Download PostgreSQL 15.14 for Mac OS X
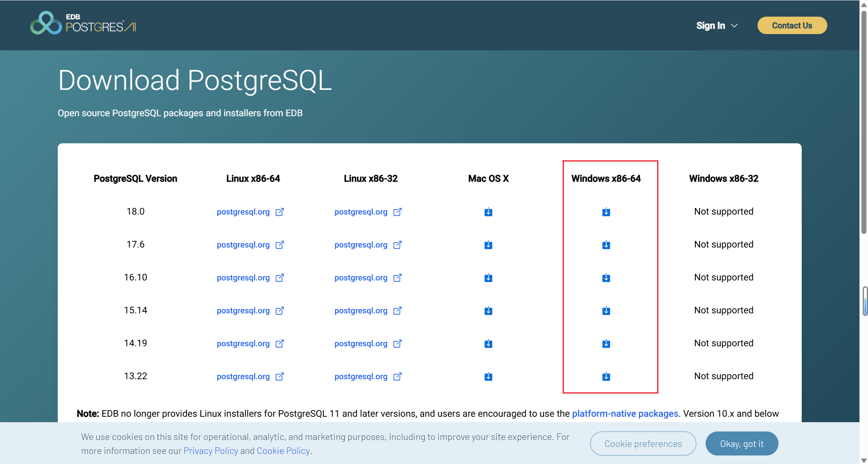The height and width of the screenshot is (464, 868). (488, 311)
